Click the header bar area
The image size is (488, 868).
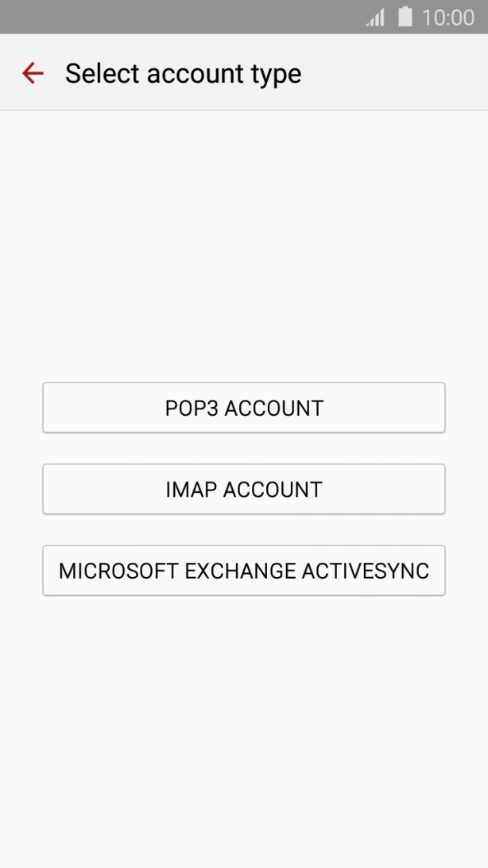click(244, 73)
